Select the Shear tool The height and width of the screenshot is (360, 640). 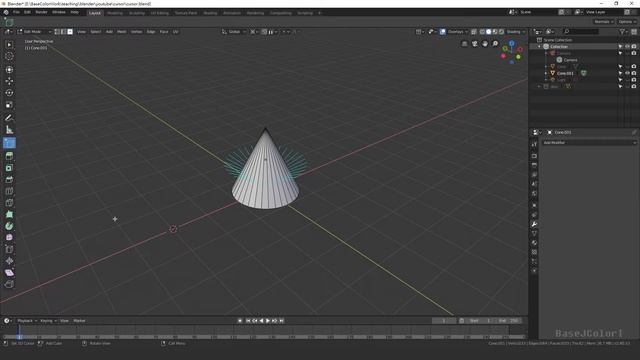click(9, 273)
